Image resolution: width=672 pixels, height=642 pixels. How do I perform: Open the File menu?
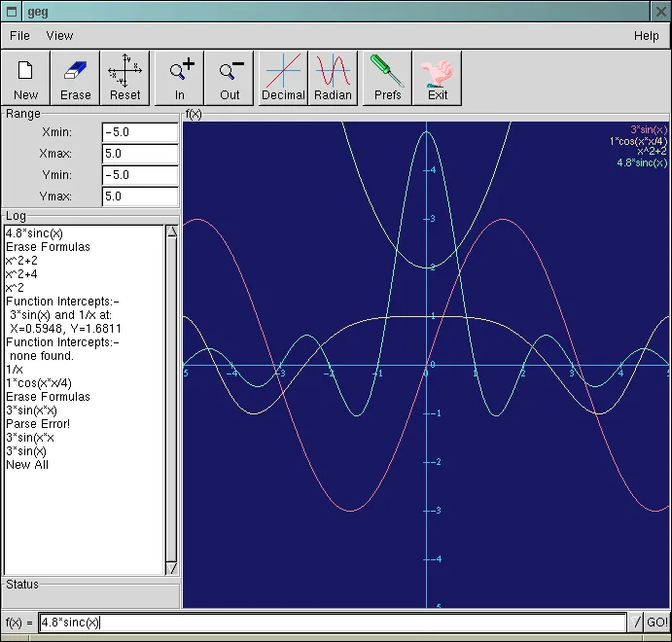[19, 36]
